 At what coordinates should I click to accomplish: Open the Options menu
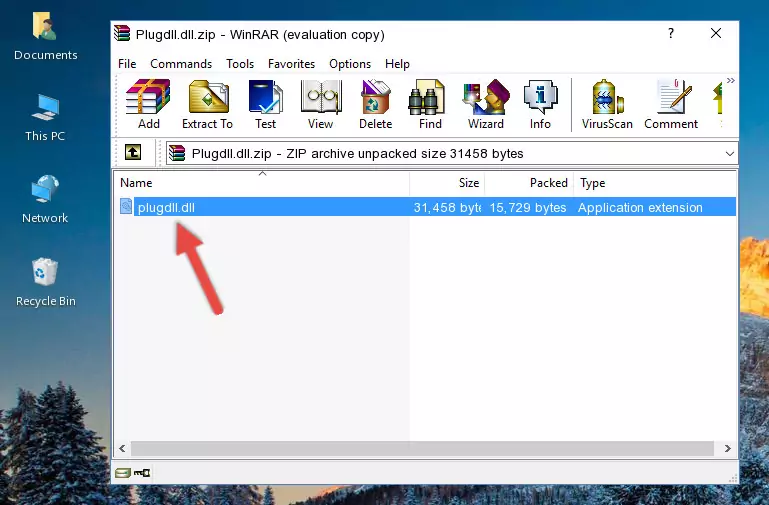(x=350, y=64)
